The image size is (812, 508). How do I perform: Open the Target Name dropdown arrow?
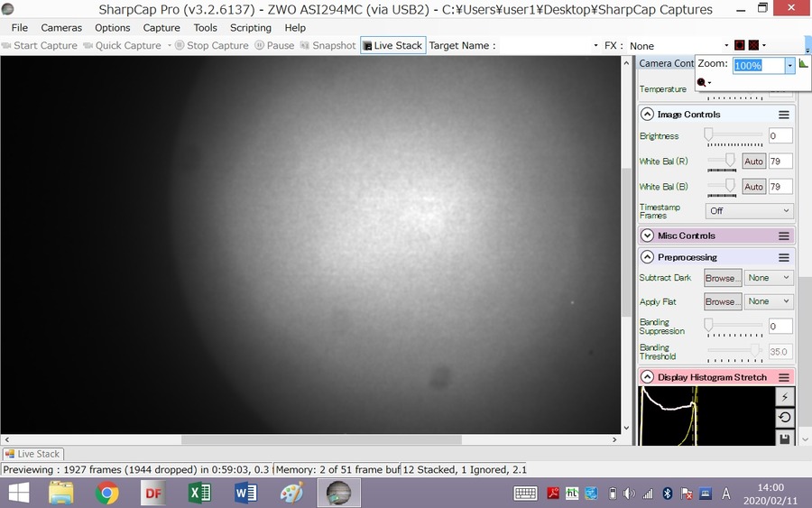pyautogui.click(x=595, y=46)
